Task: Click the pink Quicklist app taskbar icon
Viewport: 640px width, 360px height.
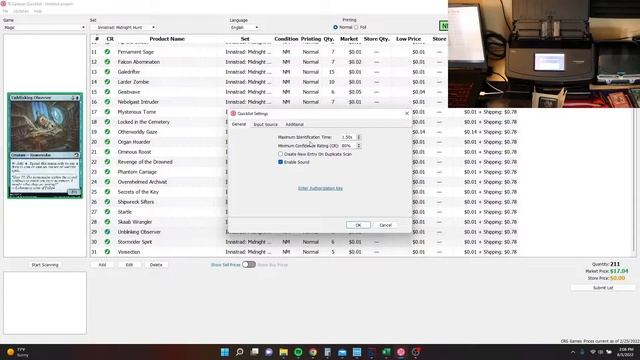Action: click(x=401, y=352)
